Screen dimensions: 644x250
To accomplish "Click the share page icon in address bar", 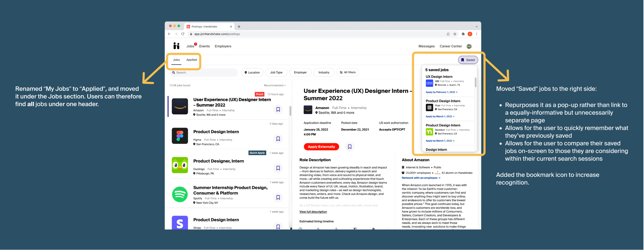I will [x=448, y=34].
